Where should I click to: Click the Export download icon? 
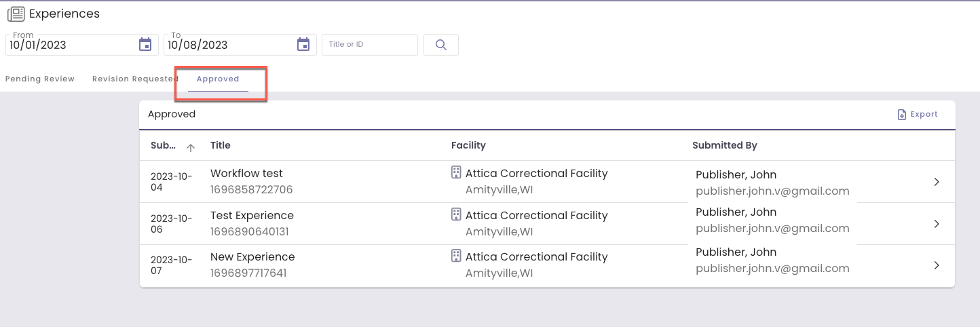click(902, 115)
